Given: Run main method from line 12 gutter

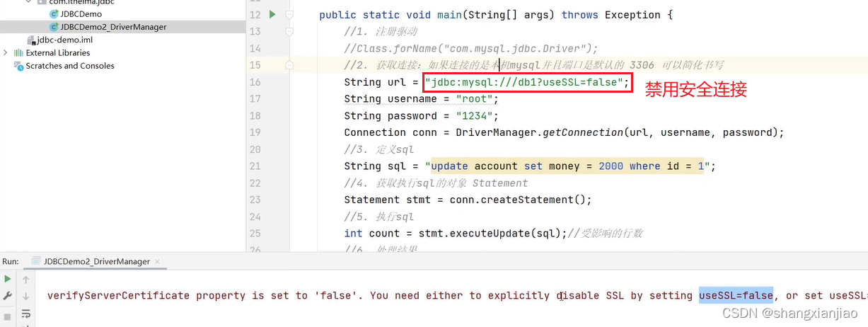Looking at the screenshot, I should 272,14.
